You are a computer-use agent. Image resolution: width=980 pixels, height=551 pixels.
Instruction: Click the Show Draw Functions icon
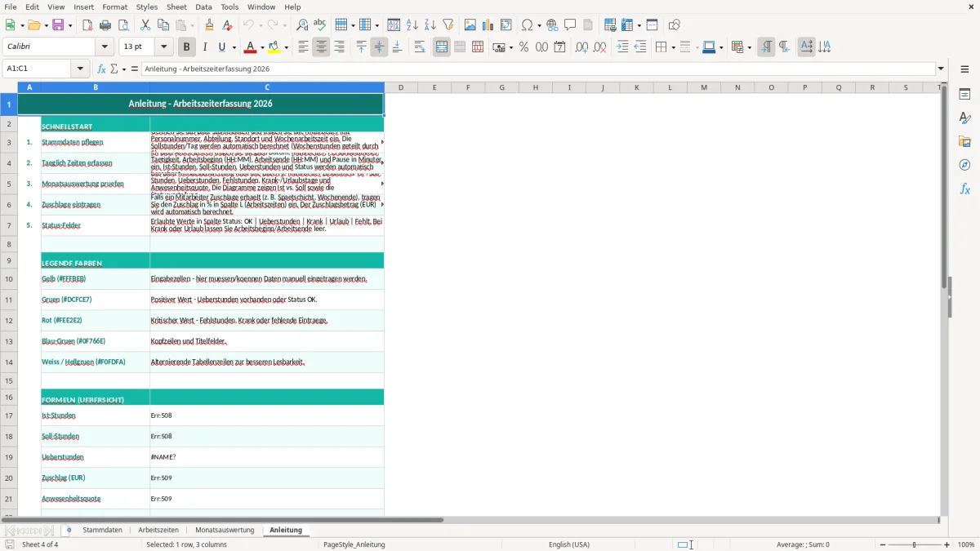click(675, 25)
